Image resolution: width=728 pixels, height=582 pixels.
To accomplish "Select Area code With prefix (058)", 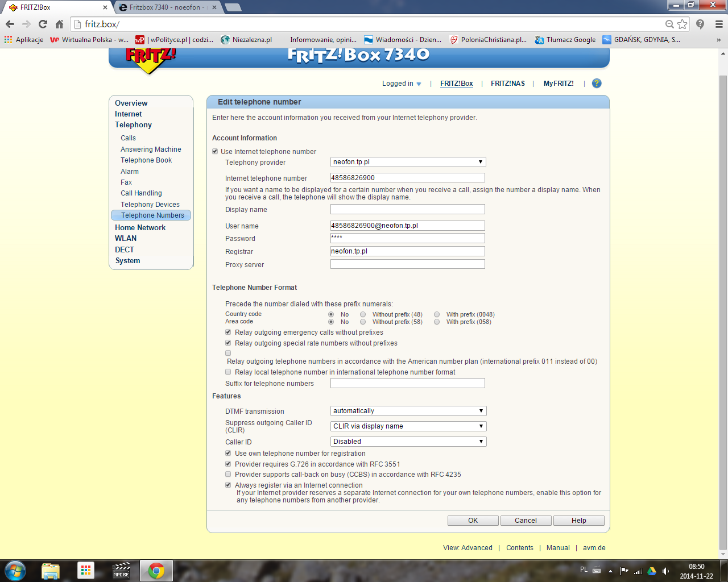I will [x=437, y=322].
